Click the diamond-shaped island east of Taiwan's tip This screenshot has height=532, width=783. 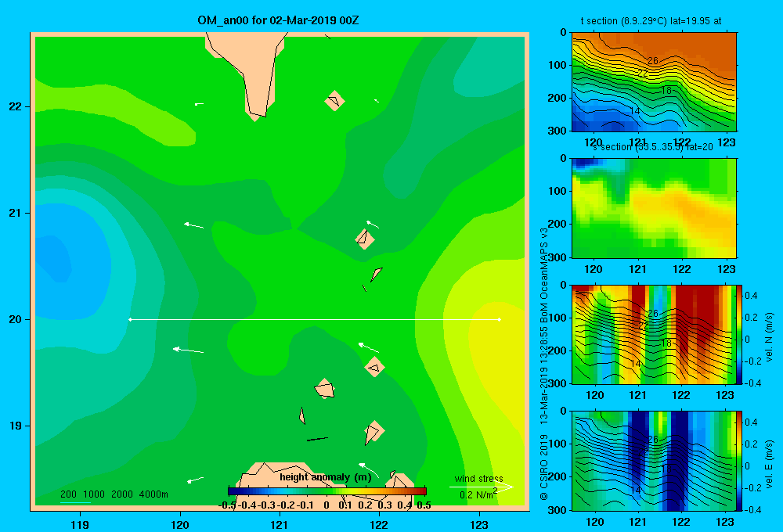coord(334,101)
